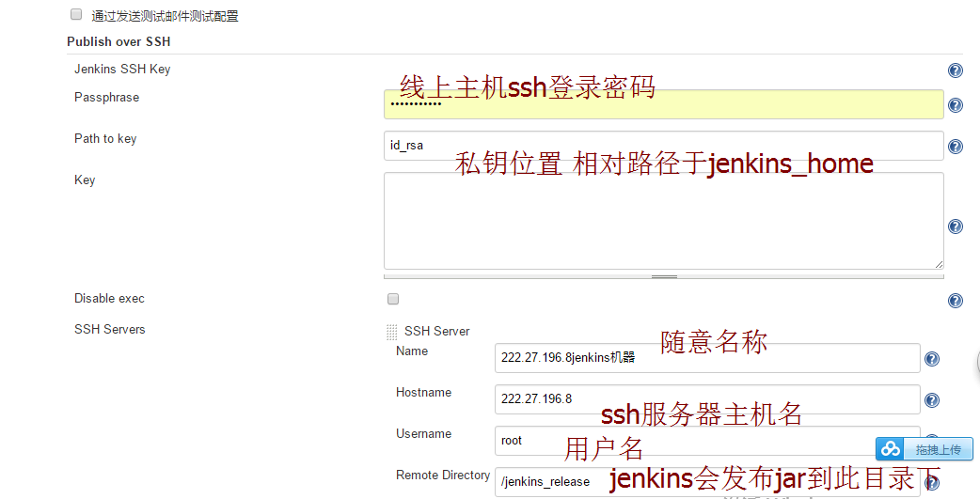This screenshot has height=499, width=980.
Task: Open help icon beside Passphrase field
Action: pos(955,105)
